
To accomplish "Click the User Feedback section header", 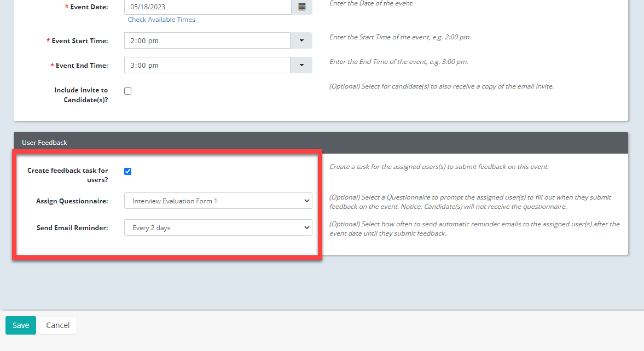I will 44,143.
